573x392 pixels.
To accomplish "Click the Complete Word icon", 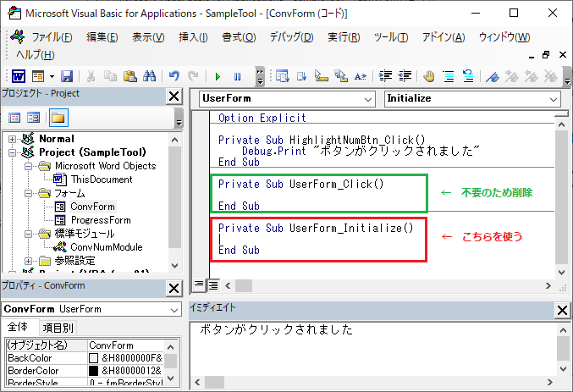I will point(361,76).
